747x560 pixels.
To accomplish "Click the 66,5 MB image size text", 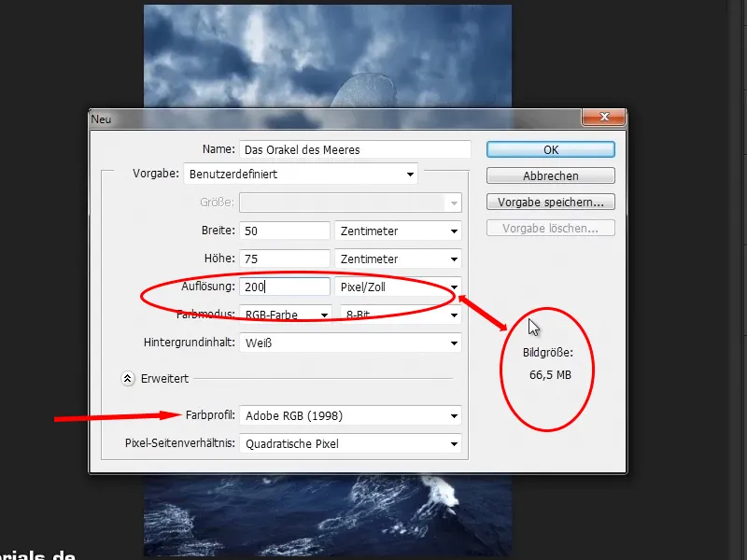I will pos(550,375).
